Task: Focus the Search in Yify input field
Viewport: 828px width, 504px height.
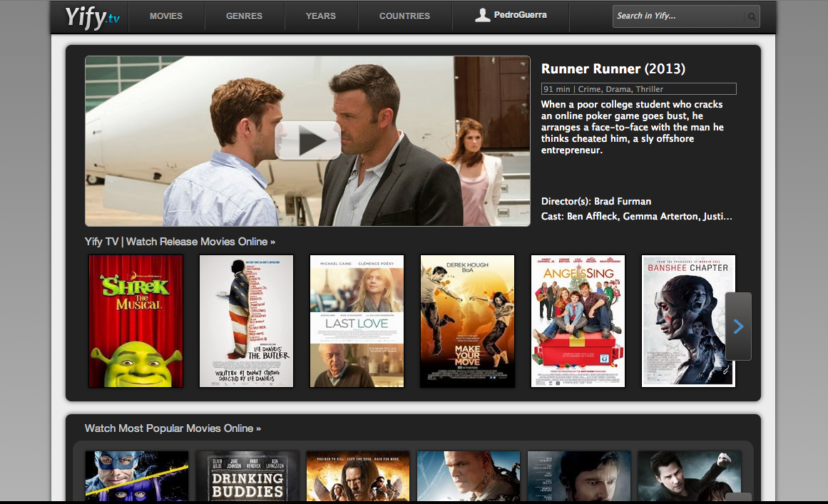Action: pyautogui.click(x=686, y=16)
